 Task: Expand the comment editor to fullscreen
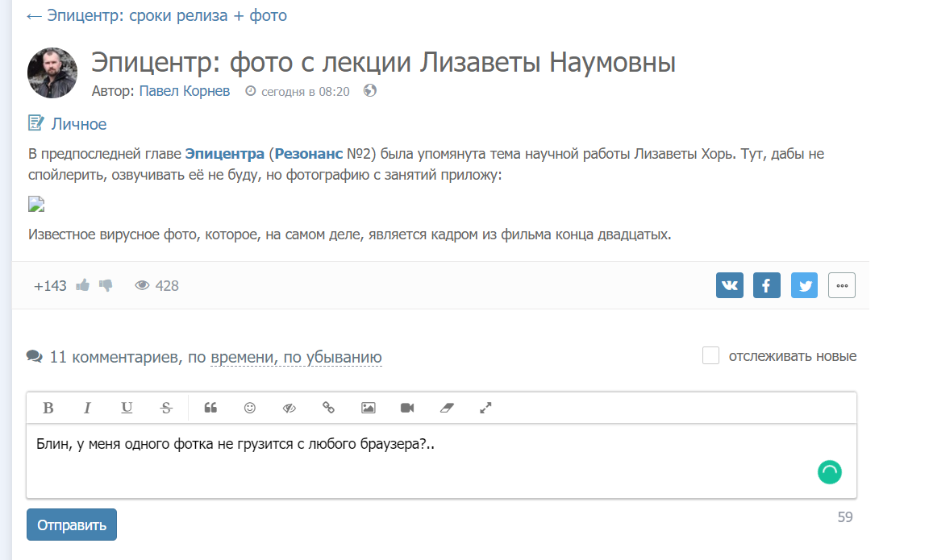485,408
